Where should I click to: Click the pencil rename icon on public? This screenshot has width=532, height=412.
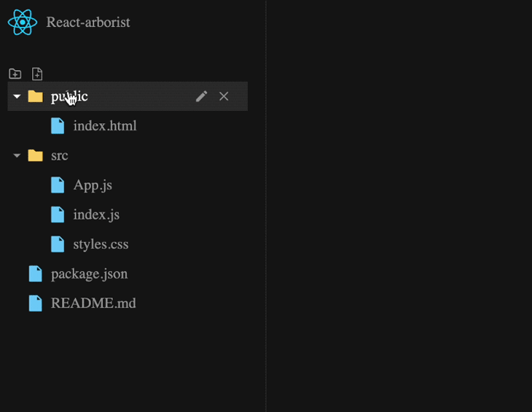pyautogui.click(x=201, y=96)
